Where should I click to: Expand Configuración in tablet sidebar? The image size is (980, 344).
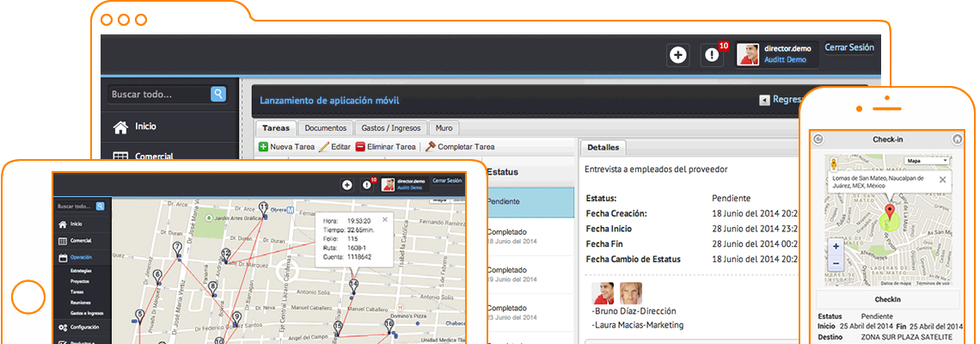84,328
